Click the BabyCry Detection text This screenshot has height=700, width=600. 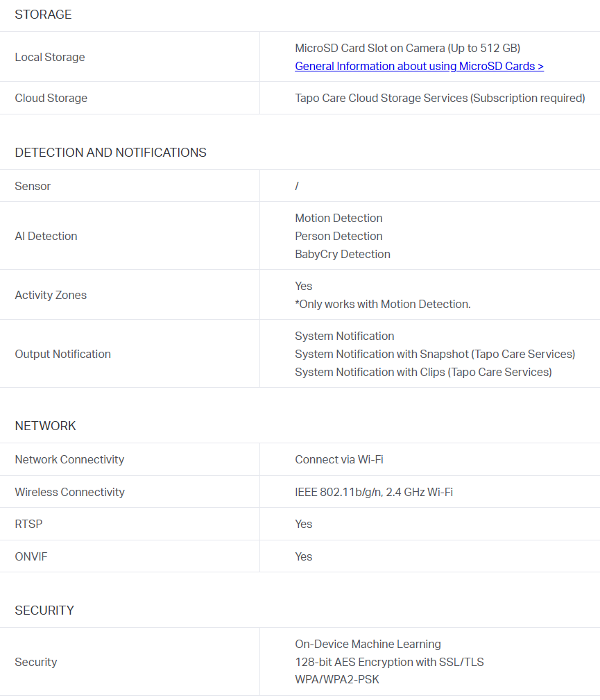343,254
